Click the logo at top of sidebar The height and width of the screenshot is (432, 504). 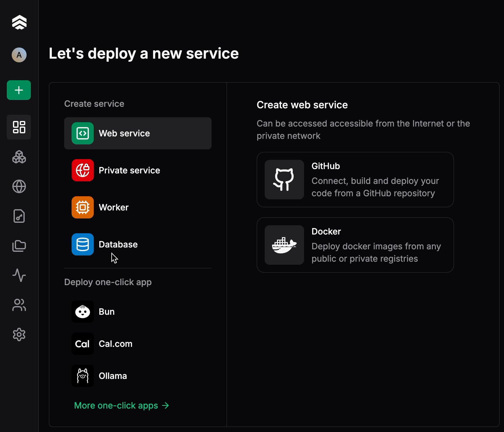point(19,22)
